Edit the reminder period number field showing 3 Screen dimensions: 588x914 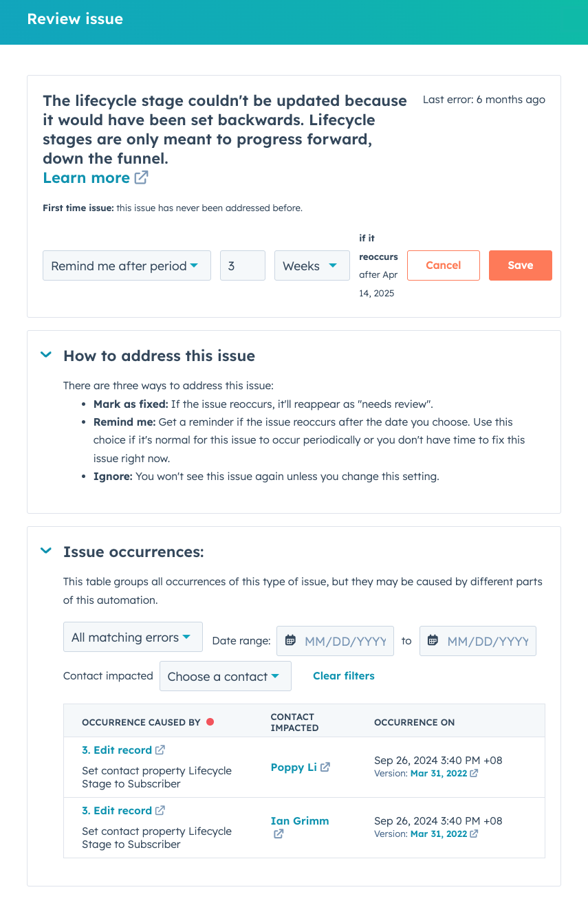(241, 265)
